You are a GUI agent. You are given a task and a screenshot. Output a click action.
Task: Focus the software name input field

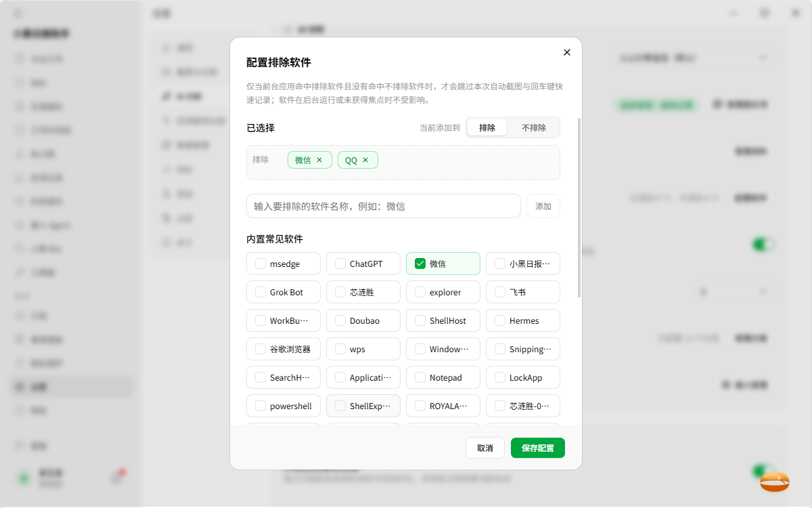(x=384, y=206)
